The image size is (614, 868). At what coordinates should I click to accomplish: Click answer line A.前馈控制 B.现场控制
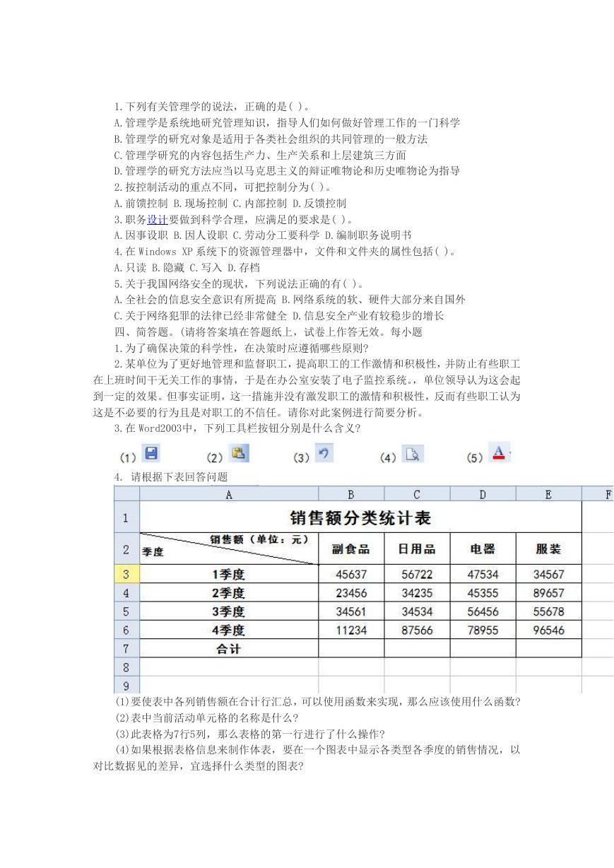point(230,203)
